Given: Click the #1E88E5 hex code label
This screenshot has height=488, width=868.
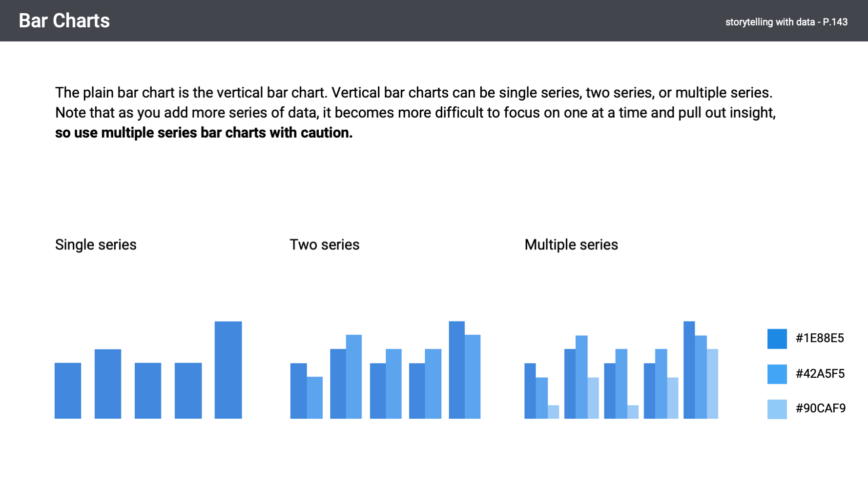Looking at the screenshot, I should coord(820,338).
